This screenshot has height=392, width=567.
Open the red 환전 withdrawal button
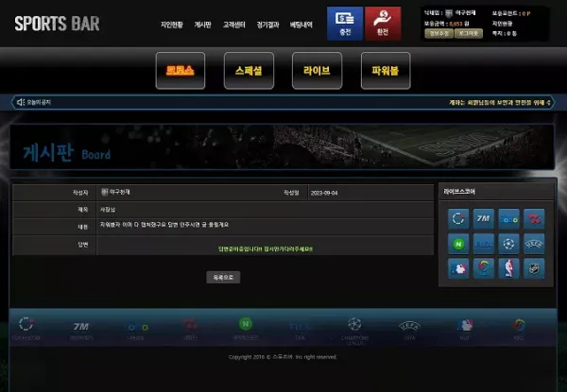click(383, 24)
